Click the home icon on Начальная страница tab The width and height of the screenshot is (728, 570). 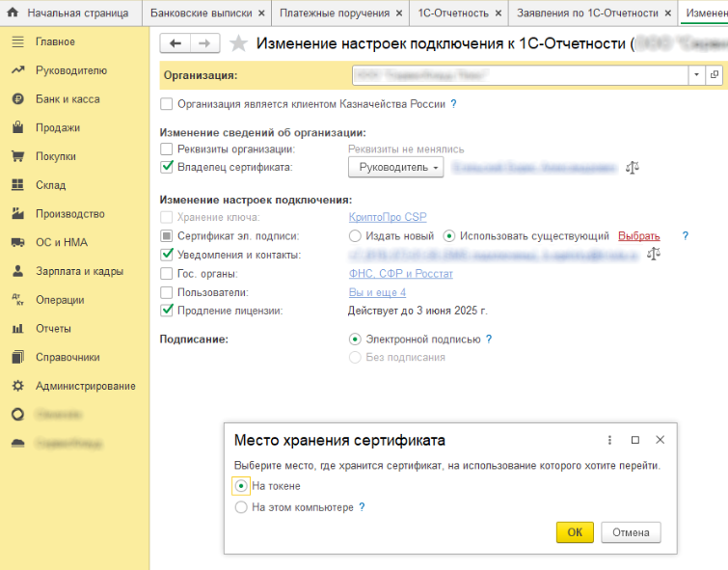(13, 13)
